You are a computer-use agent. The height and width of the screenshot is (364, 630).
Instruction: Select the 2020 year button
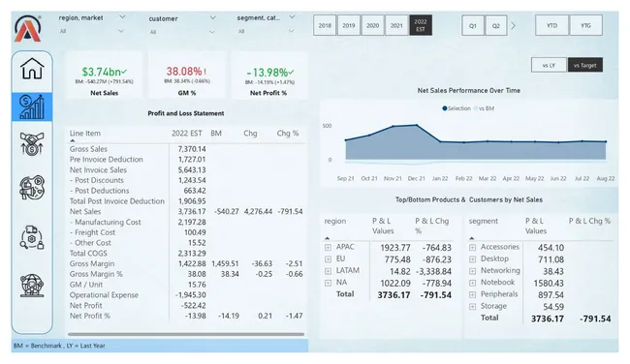coord(372,25)
